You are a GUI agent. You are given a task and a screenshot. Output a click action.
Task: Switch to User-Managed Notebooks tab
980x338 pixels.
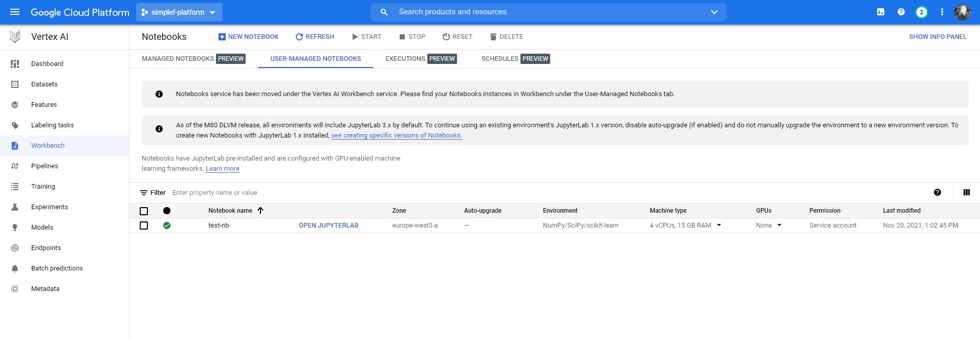[x=315, y=59]
